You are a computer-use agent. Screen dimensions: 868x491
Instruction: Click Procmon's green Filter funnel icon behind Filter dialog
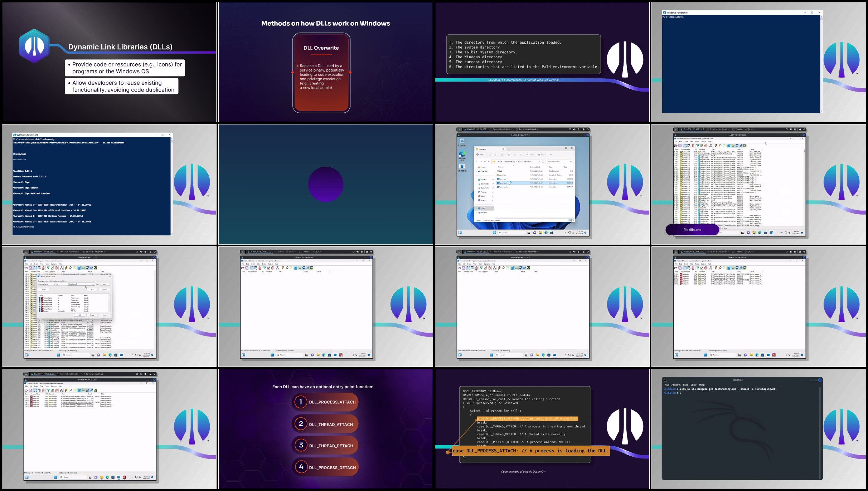(x=48, y=268)
